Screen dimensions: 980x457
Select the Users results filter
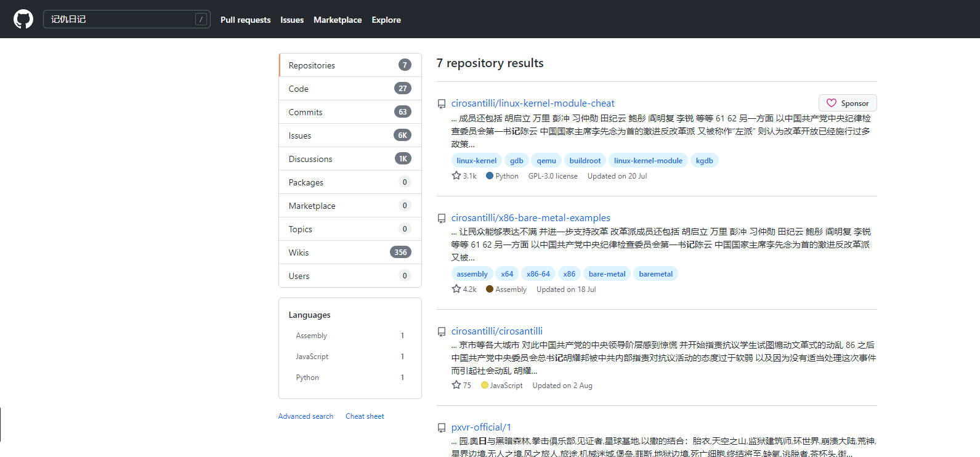350,276
